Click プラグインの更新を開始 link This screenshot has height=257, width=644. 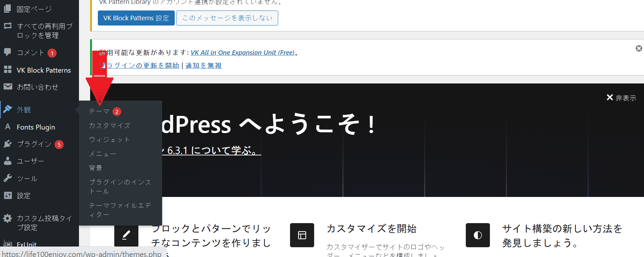click(140, 66)
